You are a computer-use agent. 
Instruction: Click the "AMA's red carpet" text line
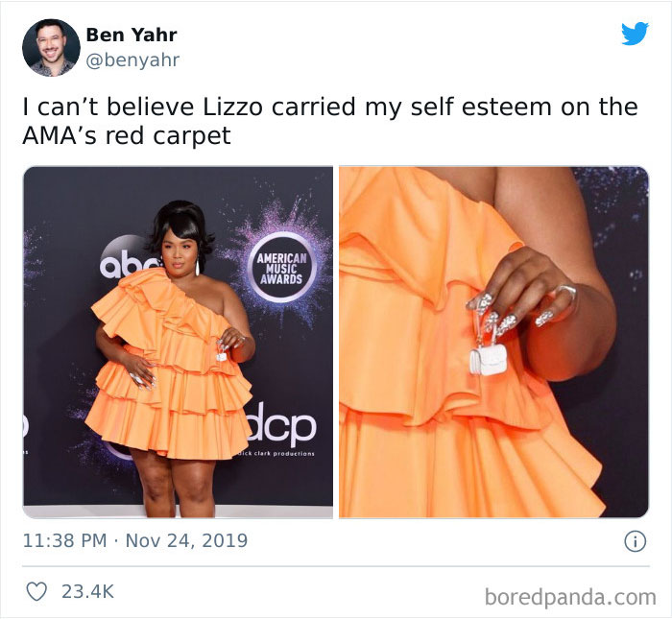pos(127,135)
